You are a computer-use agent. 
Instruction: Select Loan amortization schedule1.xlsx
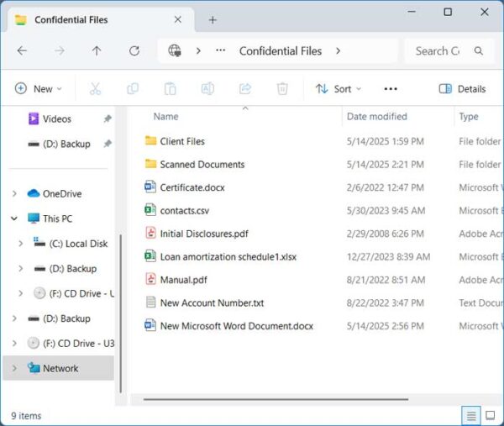tap(228, 256)
